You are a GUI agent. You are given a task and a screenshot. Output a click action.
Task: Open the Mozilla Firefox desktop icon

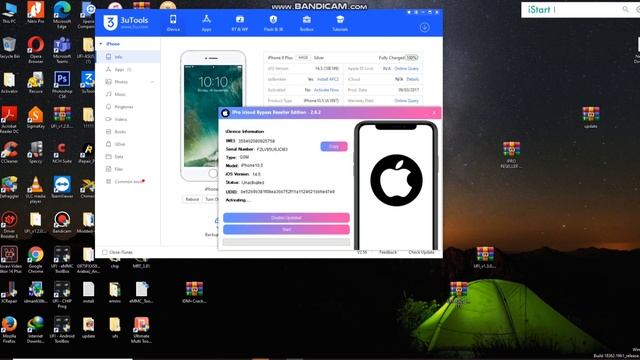point(9,329)
